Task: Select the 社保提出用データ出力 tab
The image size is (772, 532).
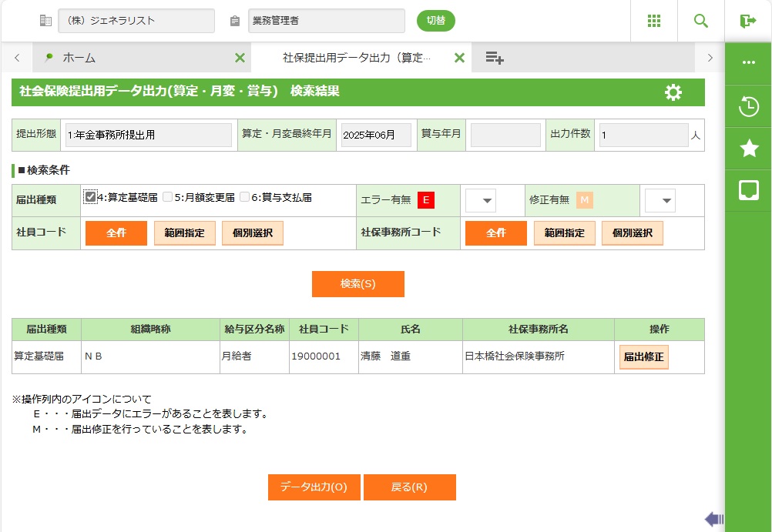Action: pos(356,58)
